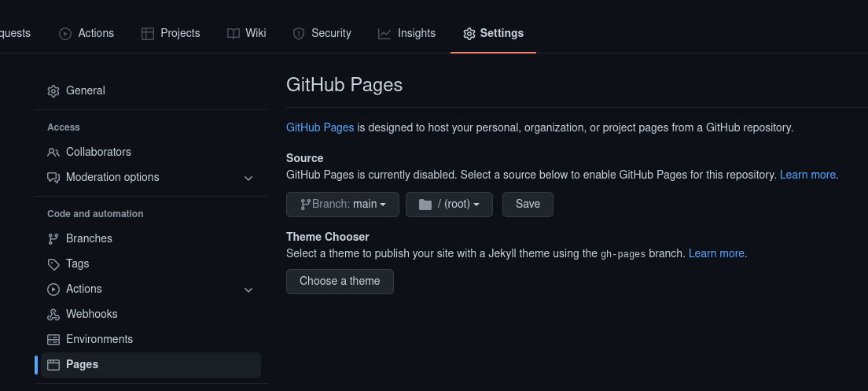Click the people icon beside Collaborators

tap(53, 153)
